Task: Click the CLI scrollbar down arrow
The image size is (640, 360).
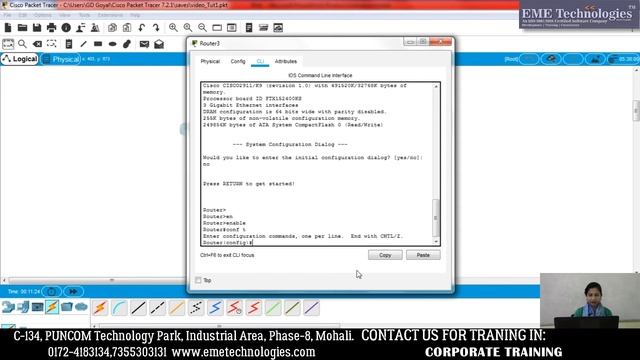Action: 436,242
